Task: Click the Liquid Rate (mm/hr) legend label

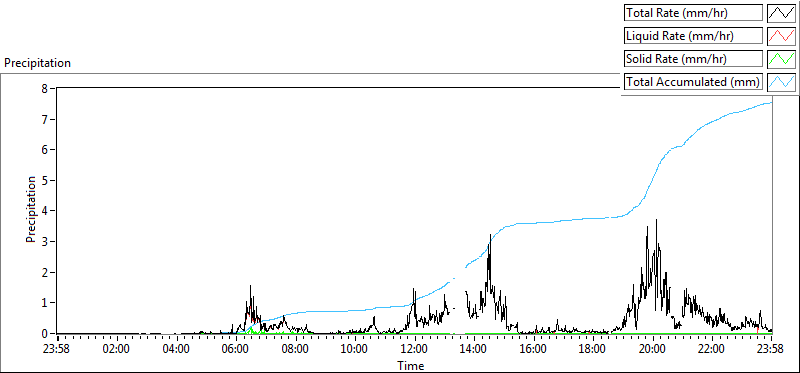Action: coord(693,36)
